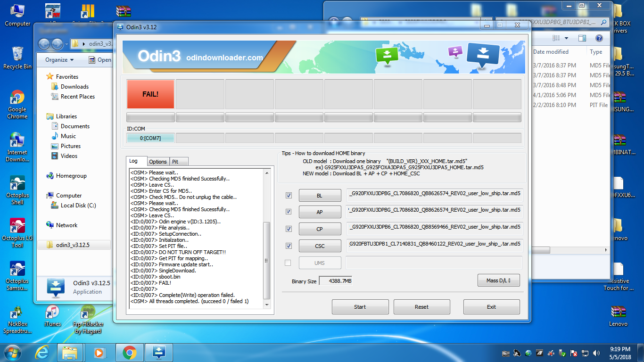Select the Odin3 taskbar button
Screen dimensions: 644x362
pyautogui.click(x=159, y=352)
